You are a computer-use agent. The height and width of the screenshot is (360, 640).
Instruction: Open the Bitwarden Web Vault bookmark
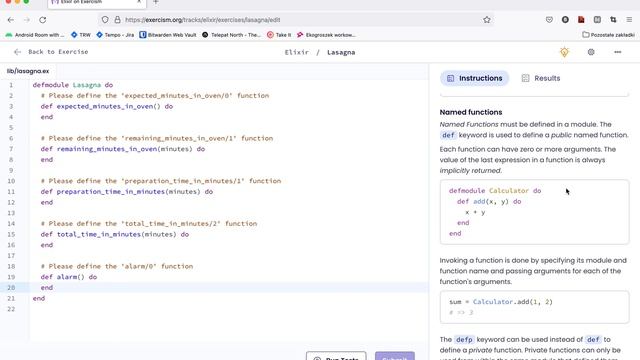click(168, 35)
